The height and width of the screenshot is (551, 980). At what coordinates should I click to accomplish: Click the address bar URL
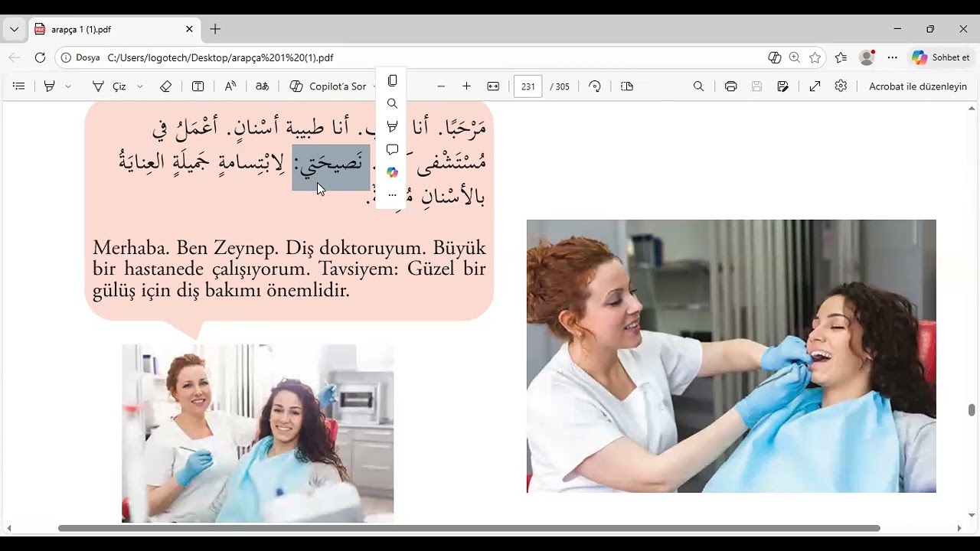tap(220, 57)
